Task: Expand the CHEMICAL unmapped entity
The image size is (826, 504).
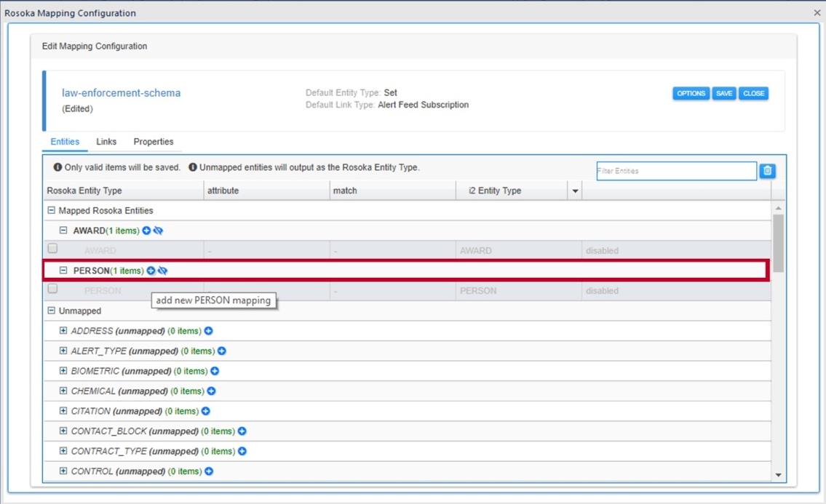Action: point(63,391)
